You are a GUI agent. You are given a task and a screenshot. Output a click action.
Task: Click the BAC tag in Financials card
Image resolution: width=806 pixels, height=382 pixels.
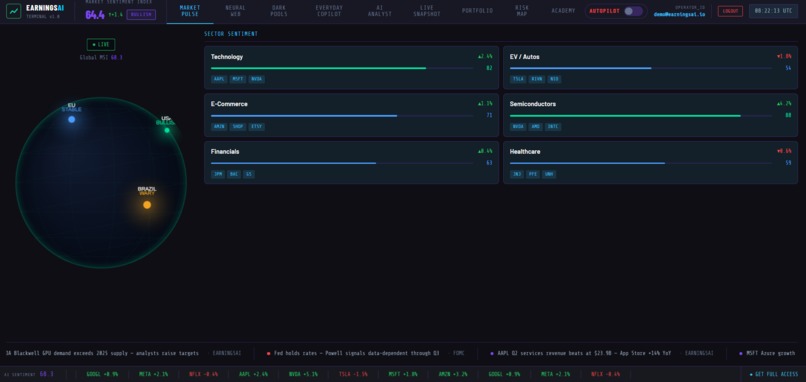click(234, 174)
